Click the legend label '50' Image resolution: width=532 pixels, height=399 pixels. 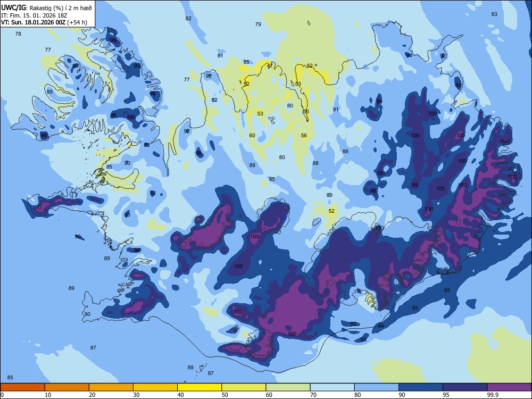[225, 395]
